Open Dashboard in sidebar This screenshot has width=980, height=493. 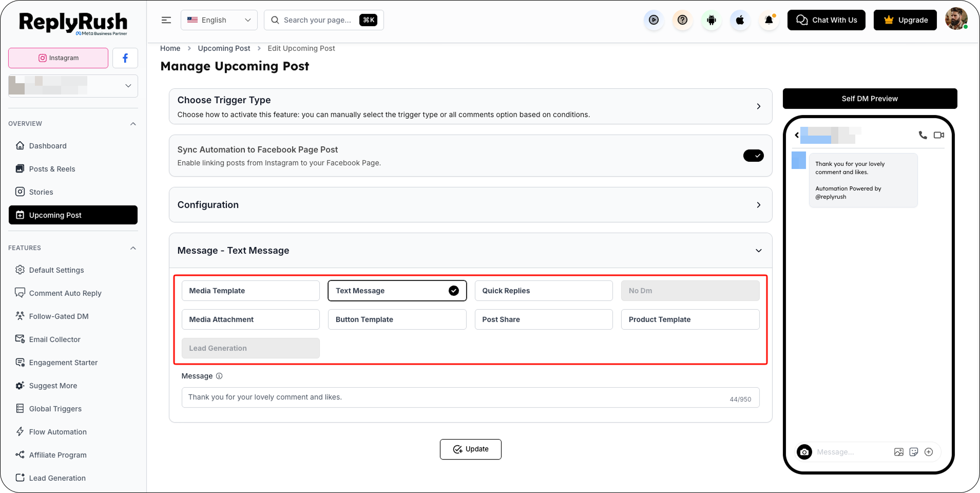(x=73, y=146)
